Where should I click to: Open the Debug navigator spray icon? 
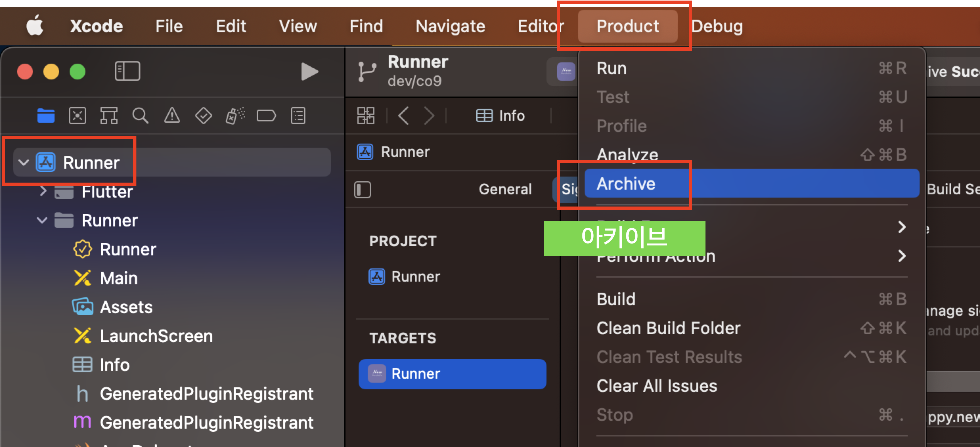coord(235,116)
